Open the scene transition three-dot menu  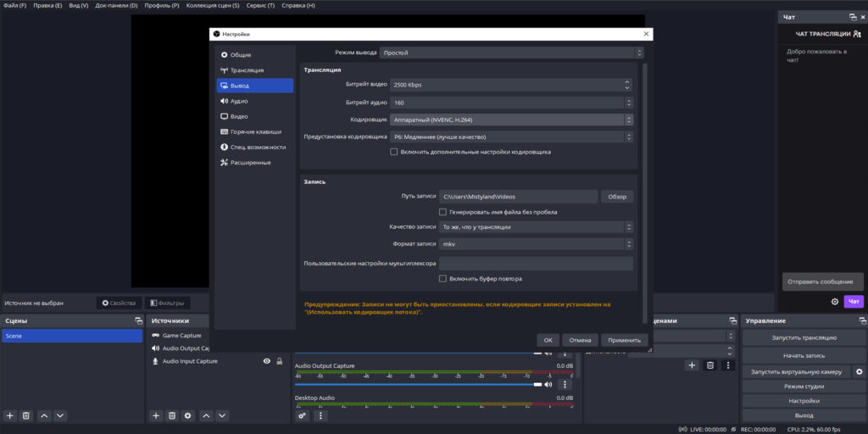[x=728, y=365]
